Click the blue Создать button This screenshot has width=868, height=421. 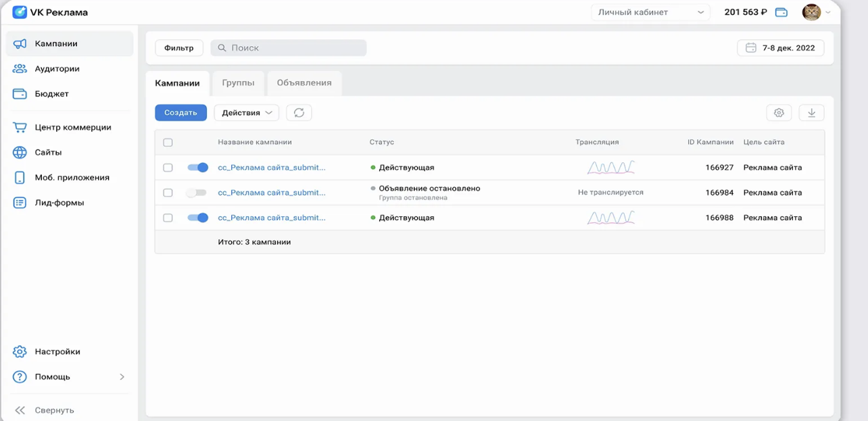tap(180, 113)
